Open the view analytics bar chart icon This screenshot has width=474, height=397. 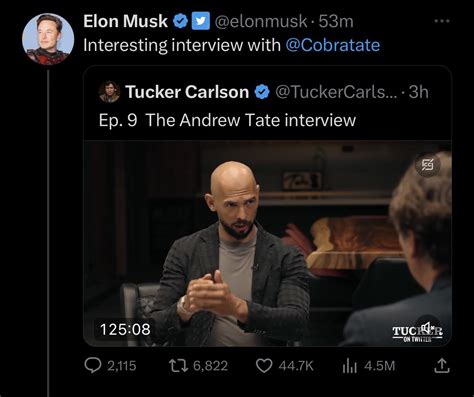point(350,366)
